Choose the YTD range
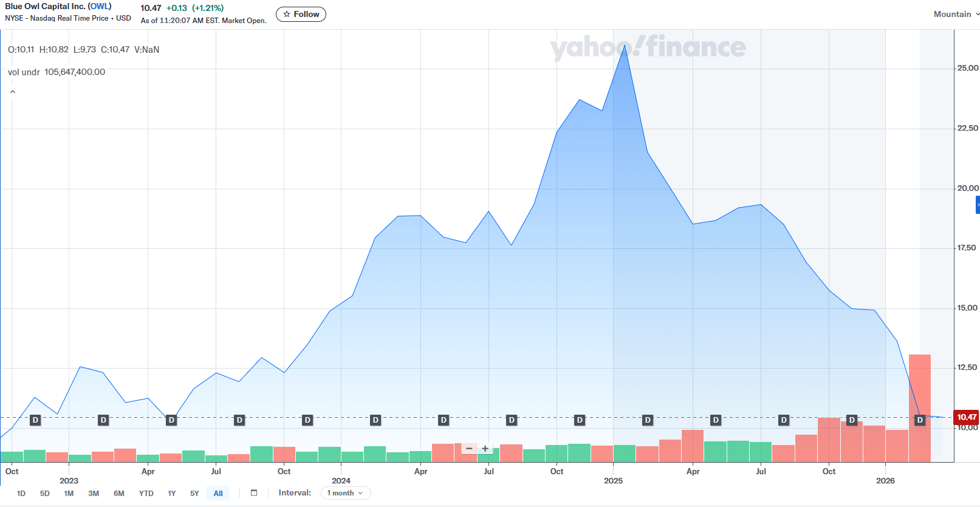980x507 pixels. 146,494
